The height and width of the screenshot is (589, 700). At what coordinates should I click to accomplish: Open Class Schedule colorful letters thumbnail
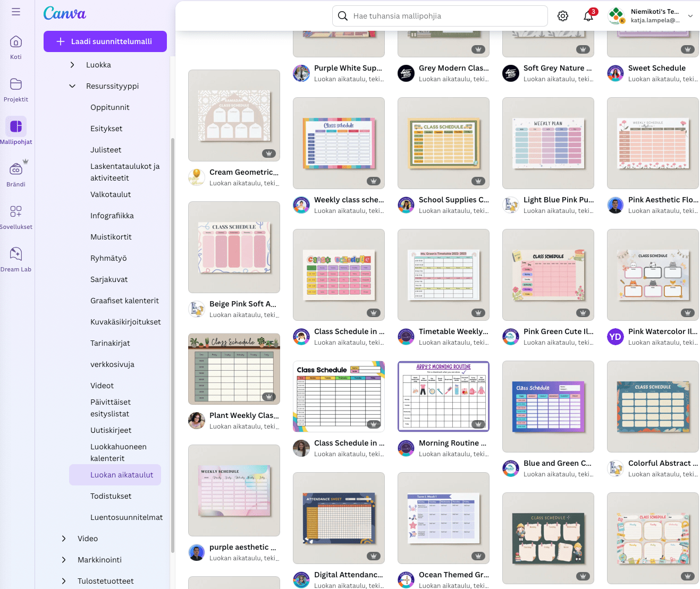pos(339,275)
